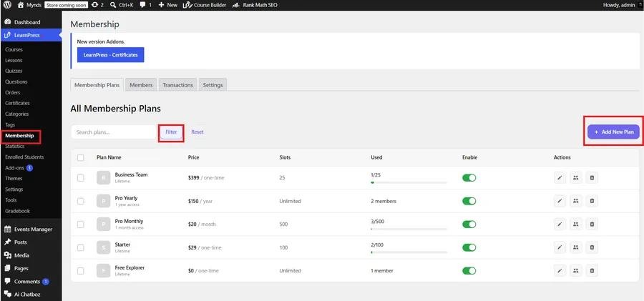Check the Business Team row checkbox
This screenshot has width=644, height=301.
click(x=80, y=178)
